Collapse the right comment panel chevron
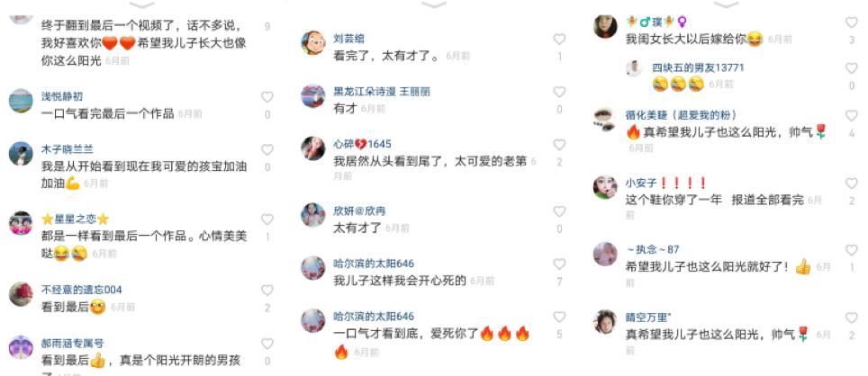The width and height of the screenshot is (868, 376). pyautogui.click(x=727, y=4)
